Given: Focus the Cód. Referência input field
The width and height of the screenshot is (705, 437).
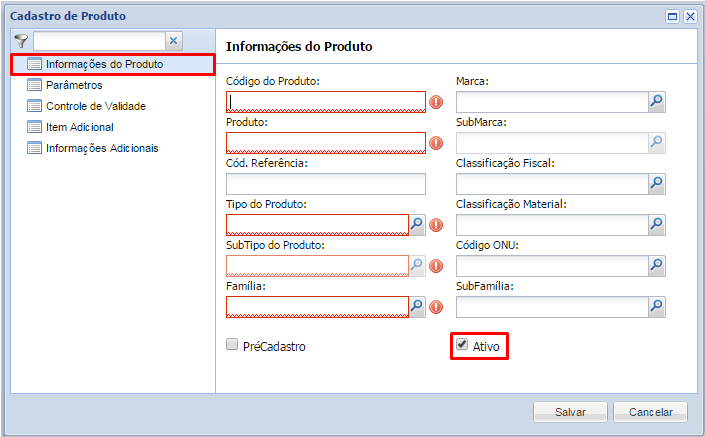Looking at the screenshot, I should click(326, 183).
